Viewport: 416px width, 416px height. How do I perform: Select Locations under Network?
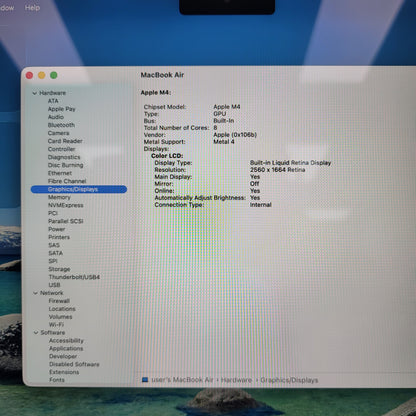point(62,309)
